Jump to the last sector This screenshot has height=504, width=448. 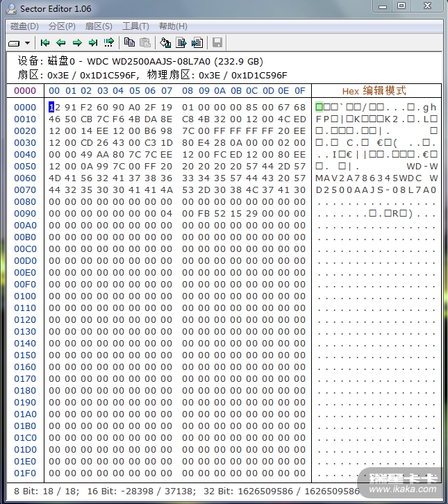(x=93, y=43)
